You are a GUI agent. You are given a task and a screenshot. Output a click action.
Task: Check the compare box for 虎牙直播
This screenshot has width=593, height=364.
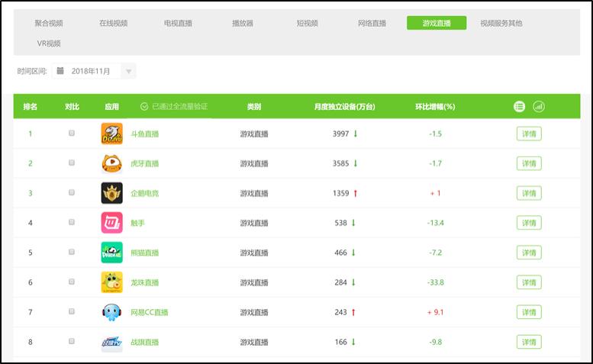[x=72, y=163]
